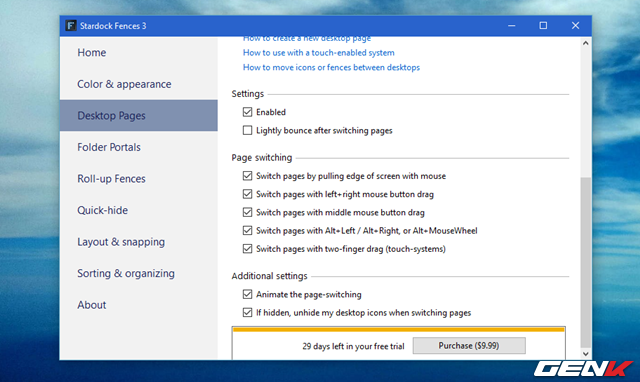Disable Animate the page-switching

pyautogui.click(x=247, y=294)
